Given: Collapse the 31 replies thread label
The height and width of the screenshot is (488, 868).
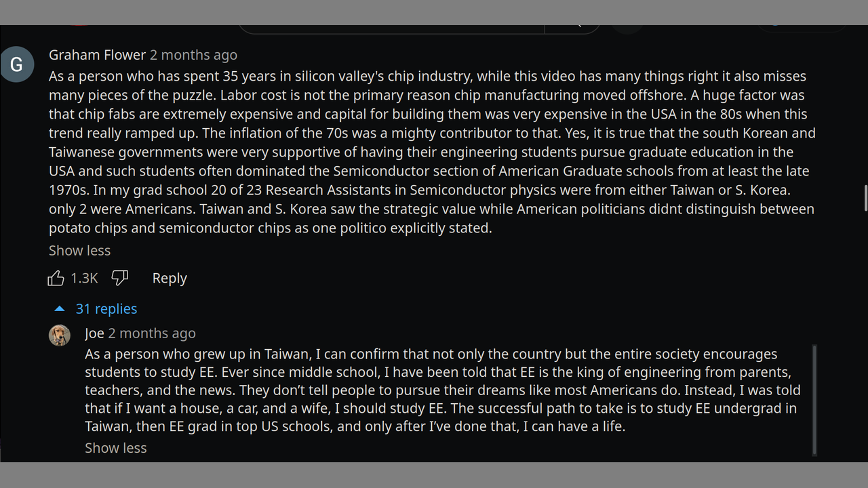Looking at the screenshot, I should click(106, 309).
